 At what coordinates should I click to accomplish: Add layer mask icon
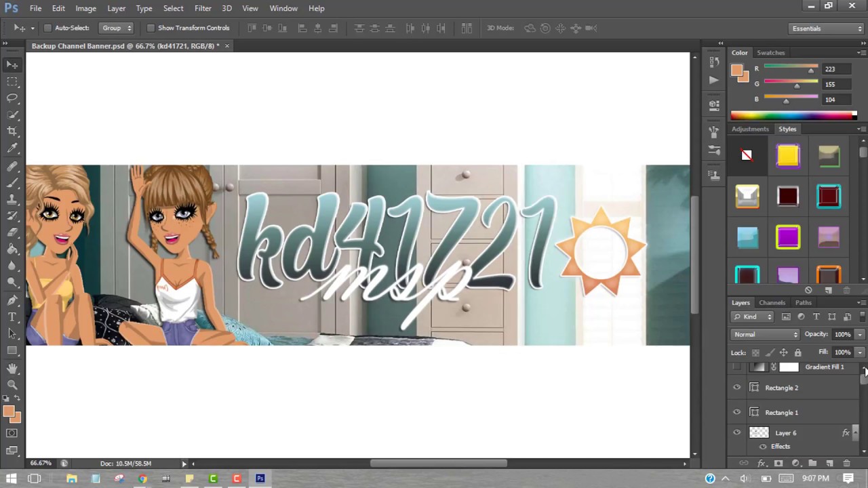pos(778,464)
